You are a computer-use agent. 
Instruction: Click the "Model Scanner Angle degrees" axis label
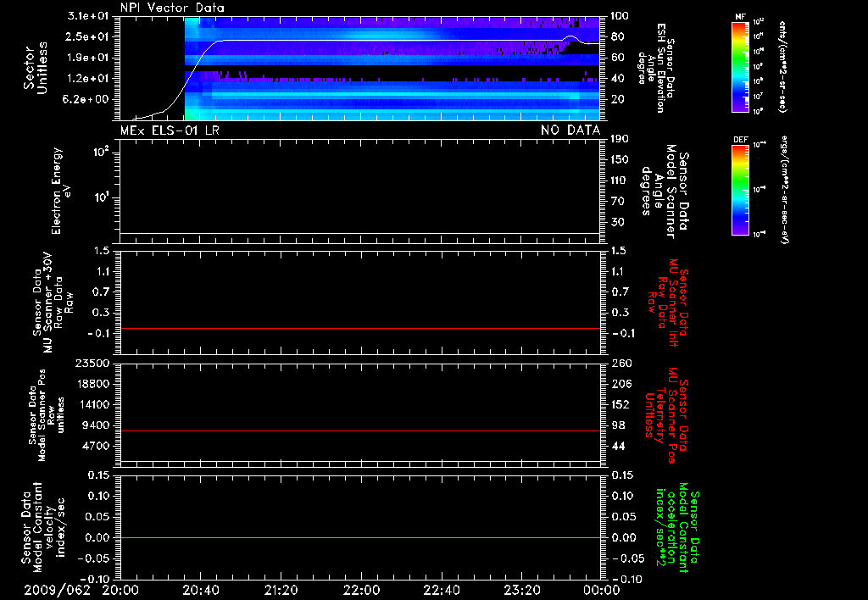[658, 191]
